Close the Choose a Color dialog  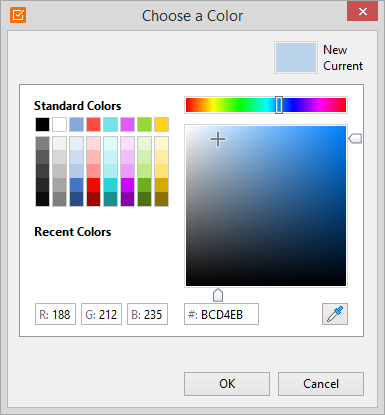coord(362,12)
